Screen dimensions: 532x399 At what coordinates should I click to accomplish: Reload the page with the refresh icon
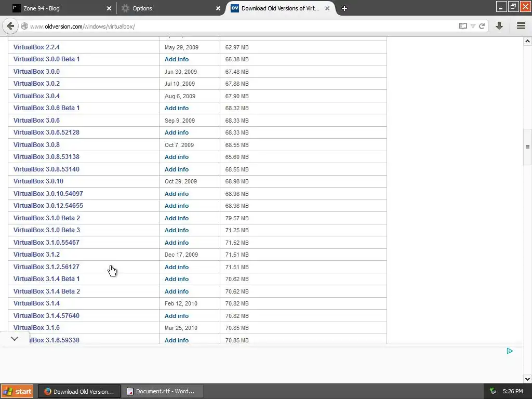482,26
